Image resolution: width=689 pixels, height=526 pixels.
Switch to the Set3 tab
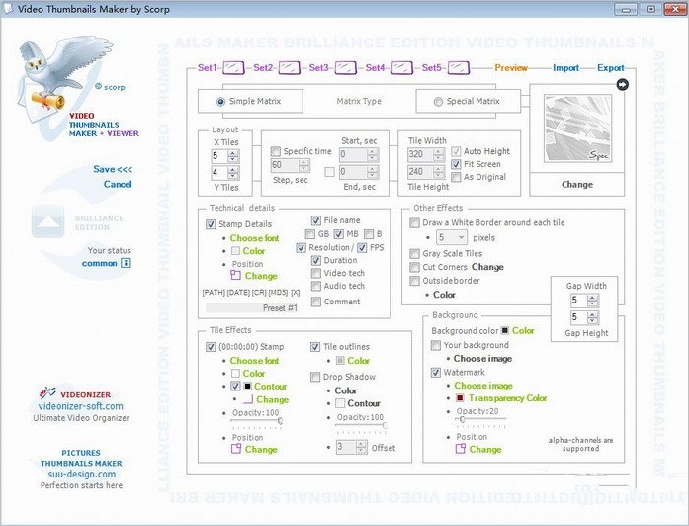tap(318, 68)
